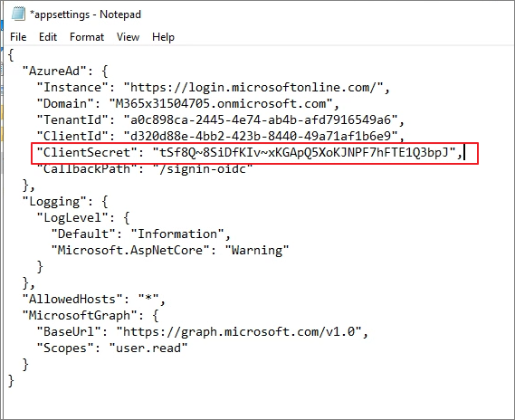Screen dimensions: 515x420
Task: Click the "Warning" value text
Action: pyautogui.click(x=257, y=250)
